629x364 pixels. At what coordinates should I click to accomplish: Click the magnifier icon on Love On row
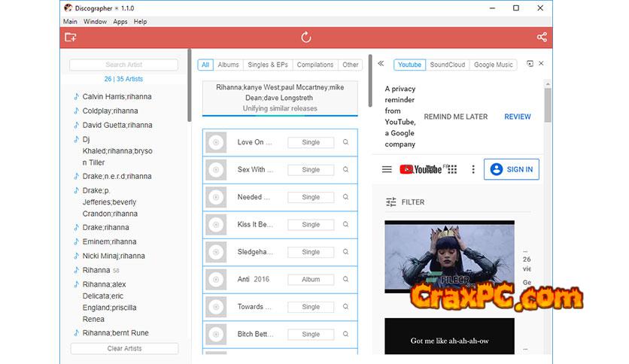pyautogui.click(x=346, y=142)
